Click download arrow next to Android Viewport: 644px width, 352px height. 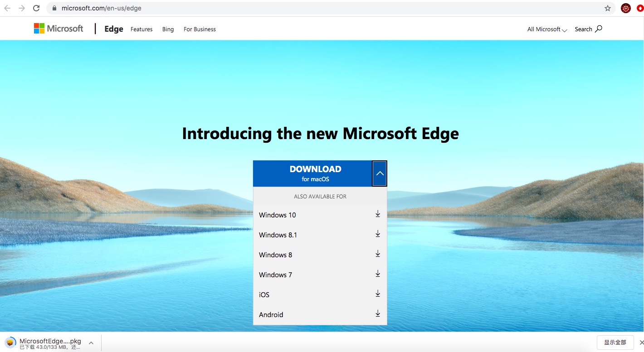tap(378, 314)
